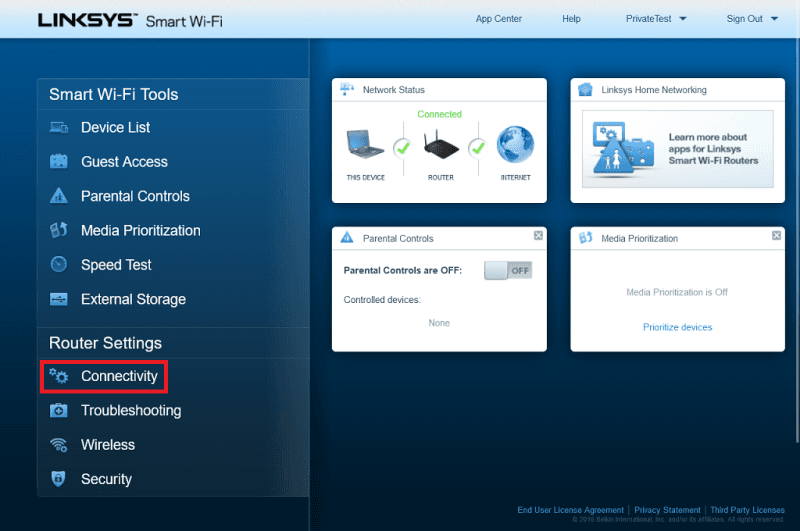The height and width of the screenshot is (531, 800).
Task: Open External Storage drive icon
Action: click(59, 299)
